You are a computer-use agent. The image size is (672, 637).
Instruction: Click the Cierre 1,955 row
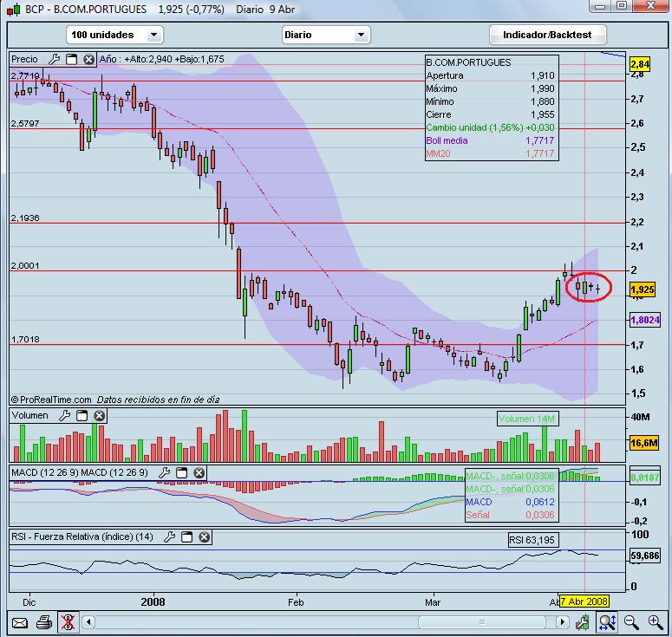pyautogui.click(x=490, y=114)
